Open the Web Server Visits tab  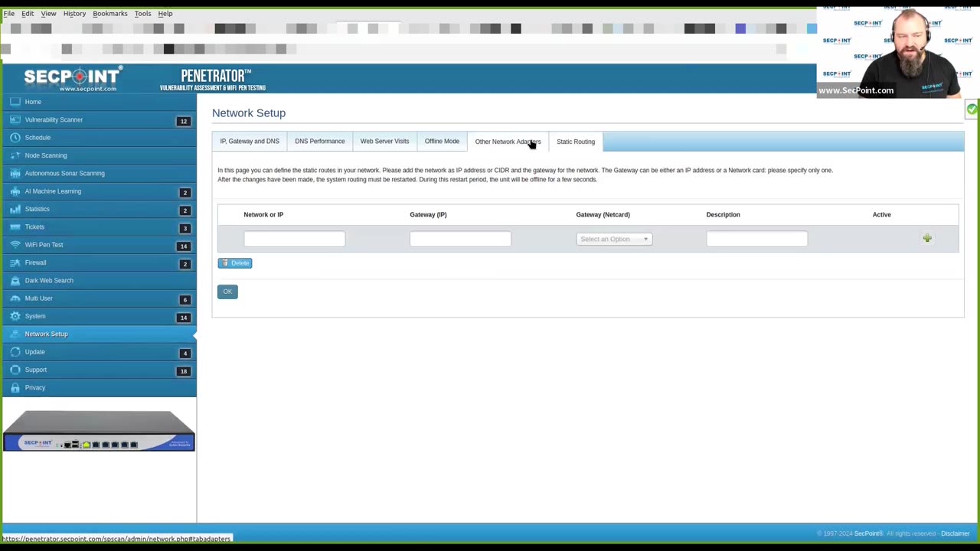point(384,142)
